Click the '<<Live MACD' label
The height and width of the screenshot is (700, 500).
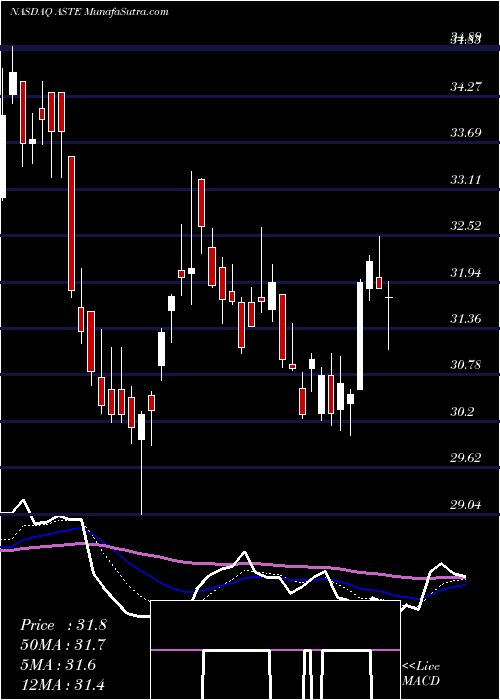421,674
